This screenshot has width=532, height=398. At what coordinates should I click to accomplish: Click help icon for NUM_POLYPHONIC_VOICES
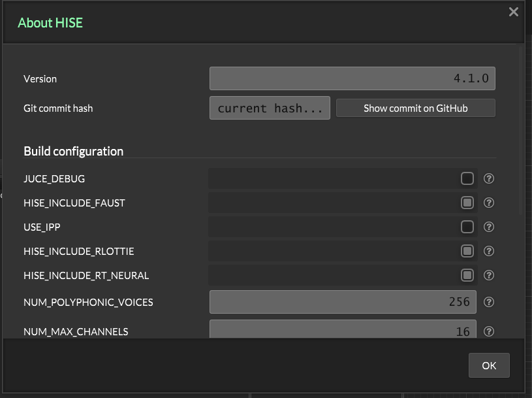pyautogui.click(x=488, y=302)
